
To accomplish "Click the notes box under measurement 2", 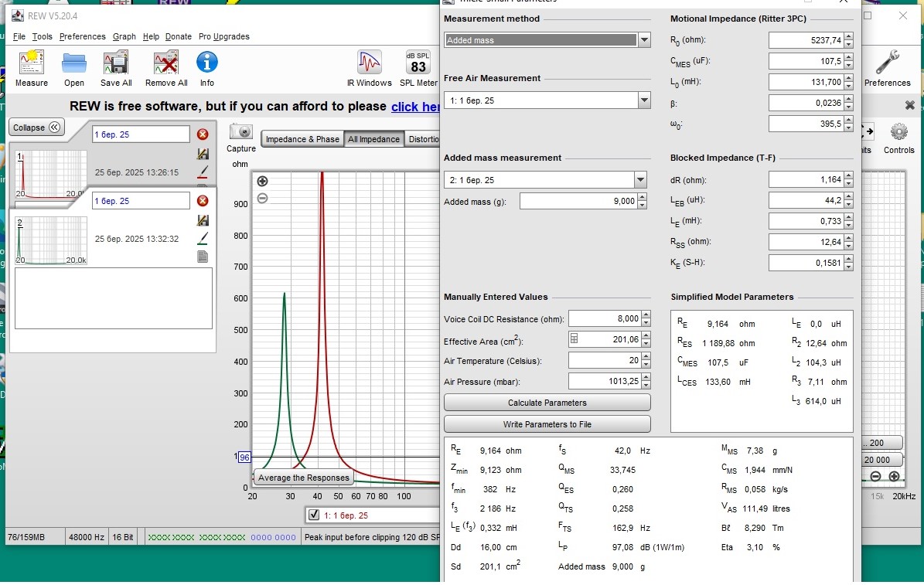I will click(113, 298).
